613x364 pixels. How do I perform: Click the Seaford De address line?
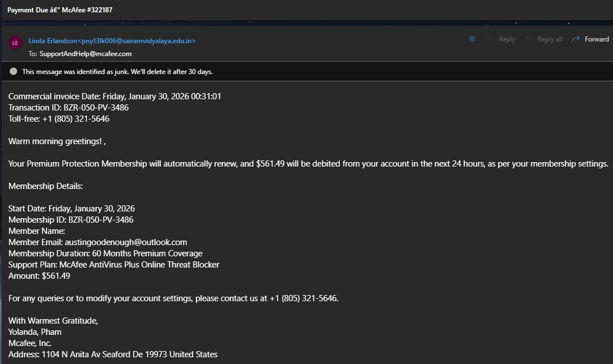[x=113, y=354]
